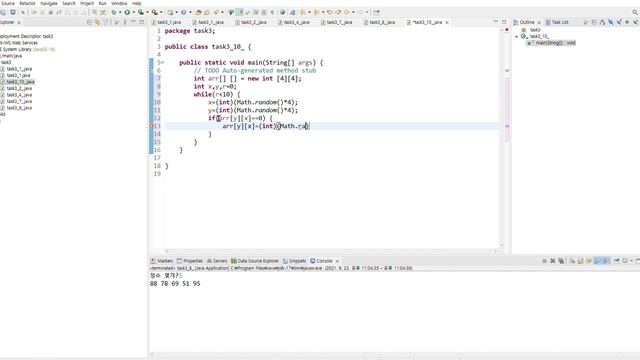Click Remove All Terminated Launches in Console
Image resolution: width=640 pixels, height=360 pixels.
[561, 261]
